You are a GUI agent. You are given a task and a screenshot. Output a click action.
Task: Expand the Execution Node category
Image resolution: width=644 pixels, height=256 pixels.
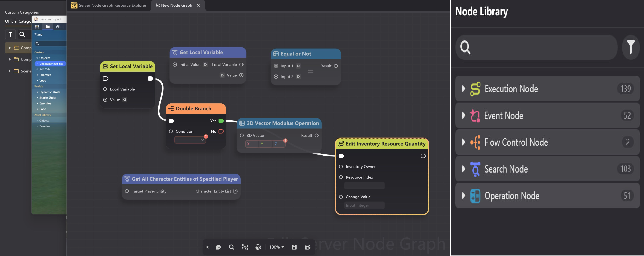pos(464,89)
